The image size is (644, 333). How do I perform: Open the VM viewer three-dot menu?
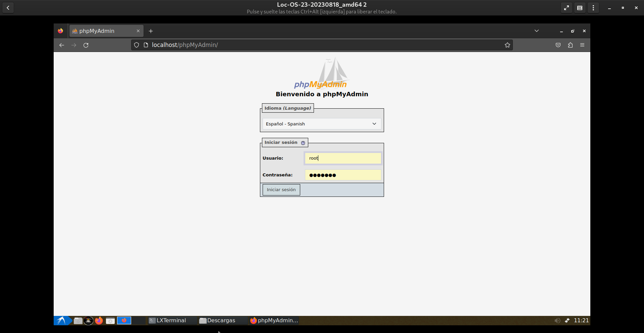(593, 8)
